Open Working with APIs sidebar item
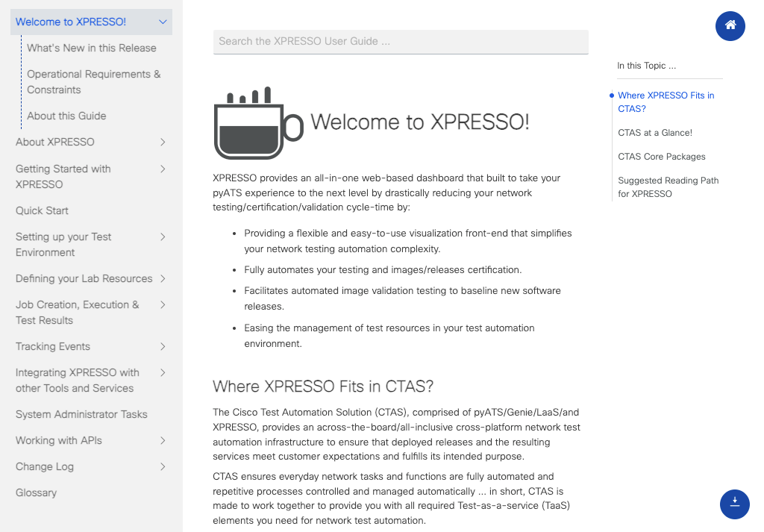The image size is (764, 532). (58, 440)
